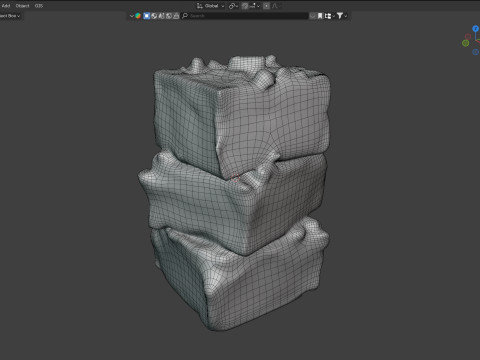Click the red negative X axis gizmo ball
The image size is (480, 360).
[x=468, y=36]
